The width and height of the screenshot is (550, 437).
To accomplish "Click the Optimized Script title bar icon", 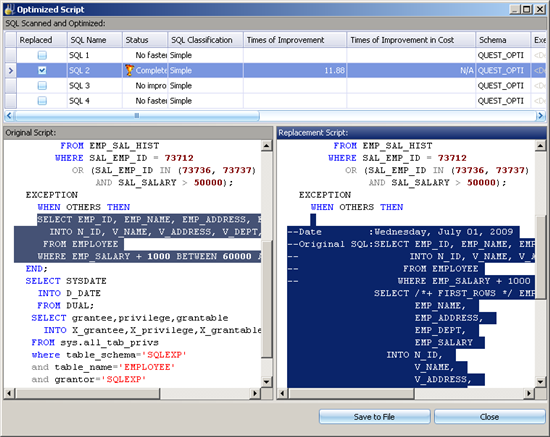I will [x=10, y=9].
